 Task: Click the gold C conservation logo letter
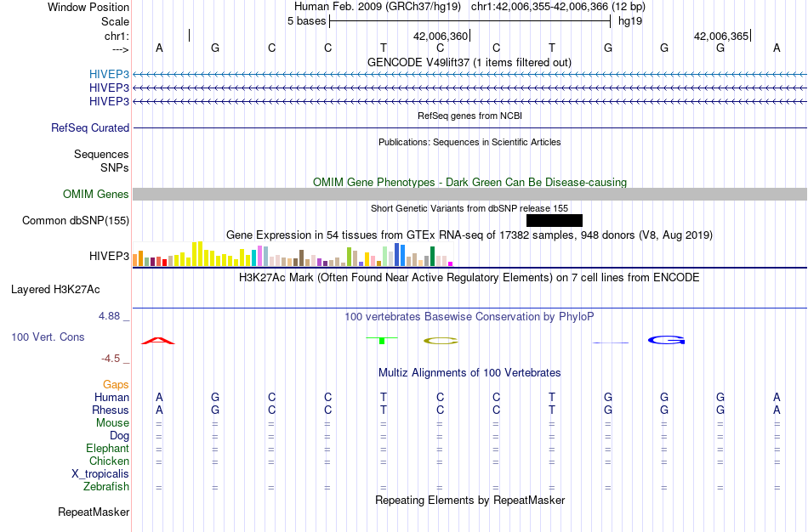[x=441, y=341]
